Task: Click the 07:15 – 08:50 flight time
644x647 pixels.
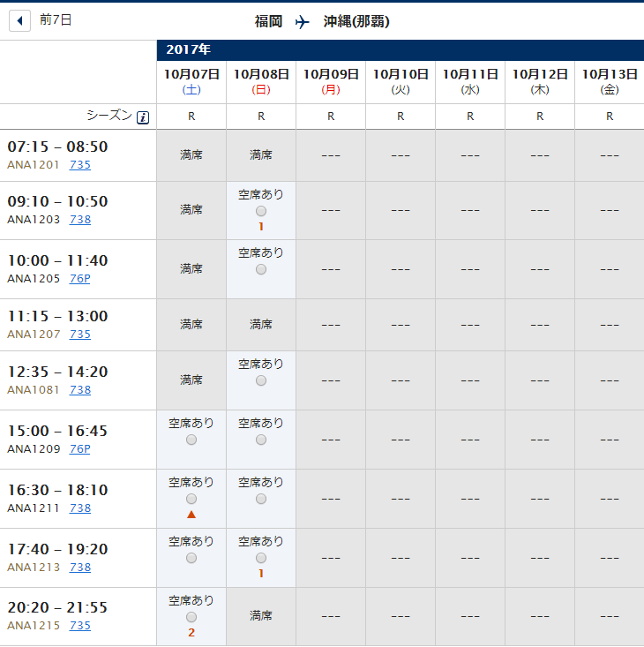Action: point(57,147)
